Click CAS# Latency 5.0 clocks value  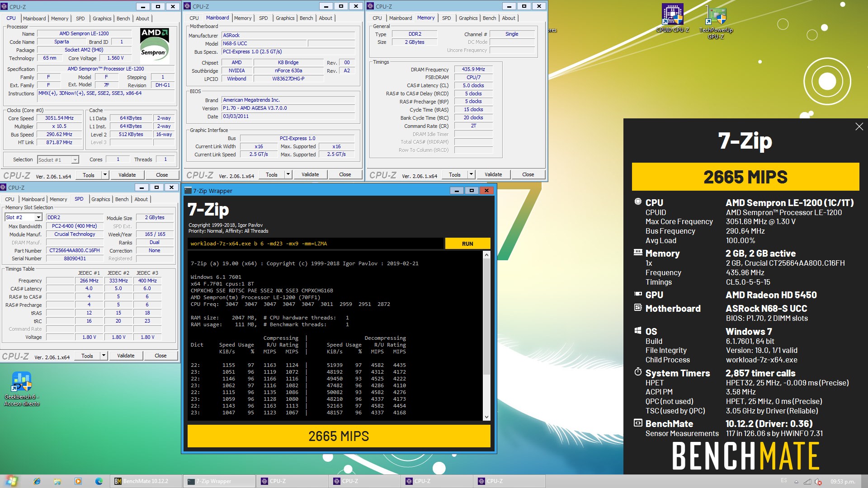(x=473, y=85)
